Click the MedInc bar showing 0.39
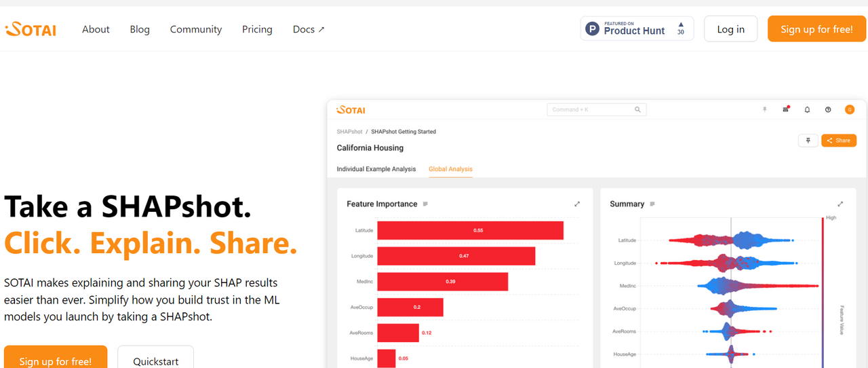Screen dimensions: 868x368 (443, 281)
